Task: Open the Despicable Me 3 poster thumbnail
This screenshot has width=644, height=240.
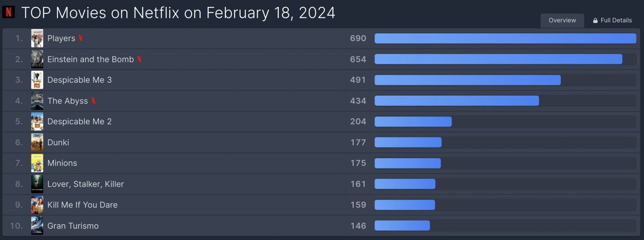Action: [x=37, y=80]
